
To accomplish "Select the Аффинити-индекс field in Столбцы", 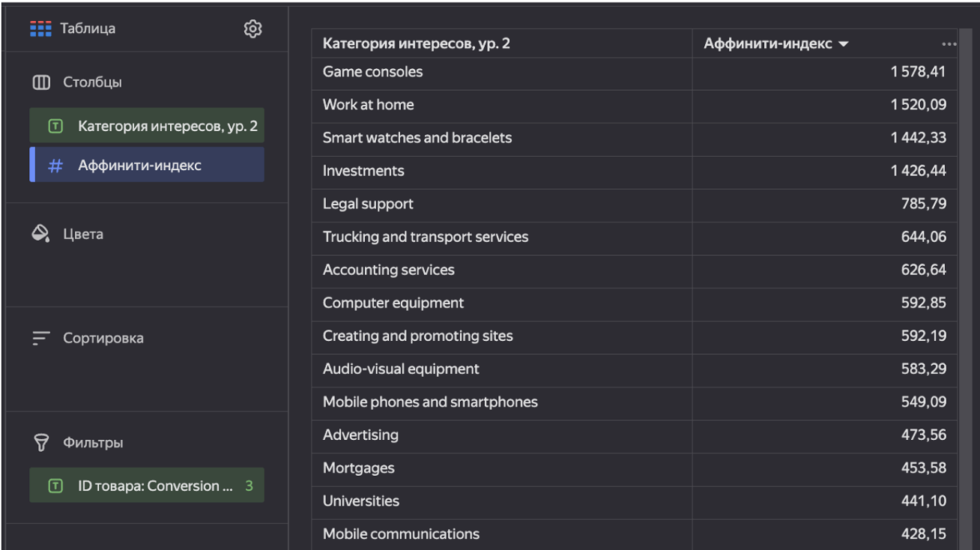I will pos(140,166).
